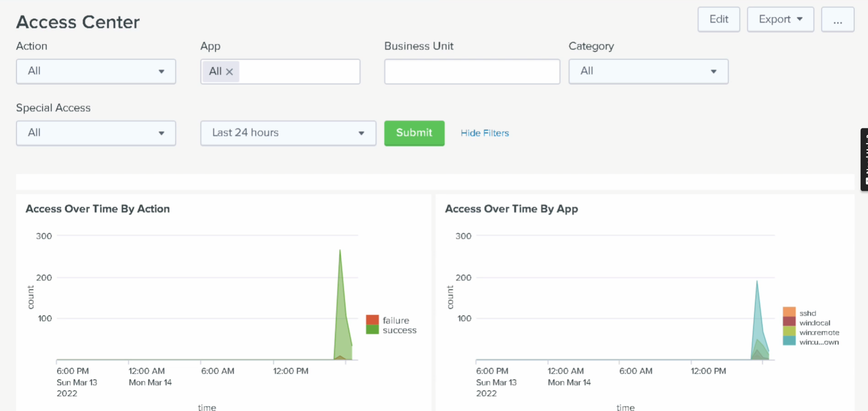
Task: Click the Special Access filter label
Action: tap(53, 108)
